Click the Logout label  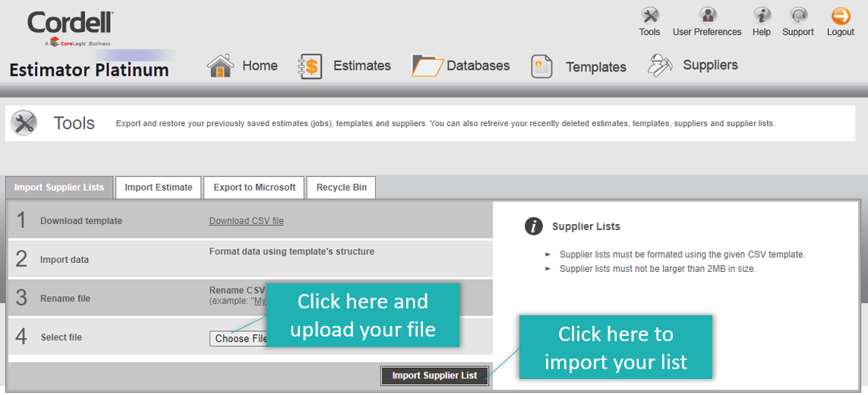click(841, 32)
